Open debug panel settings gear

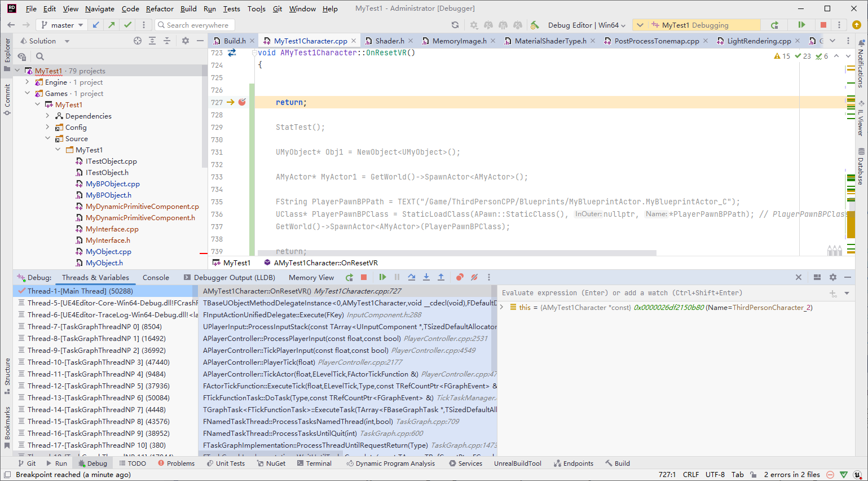click(833, 277)
